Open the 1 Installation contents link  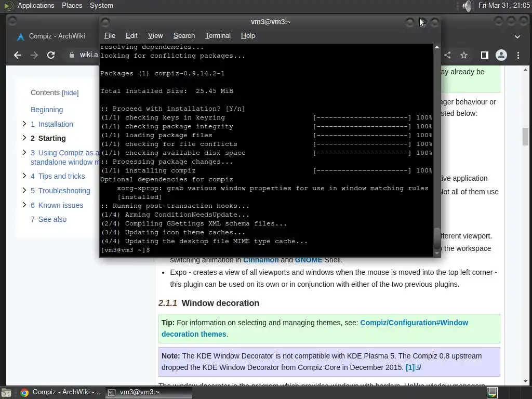click(52, 124)
